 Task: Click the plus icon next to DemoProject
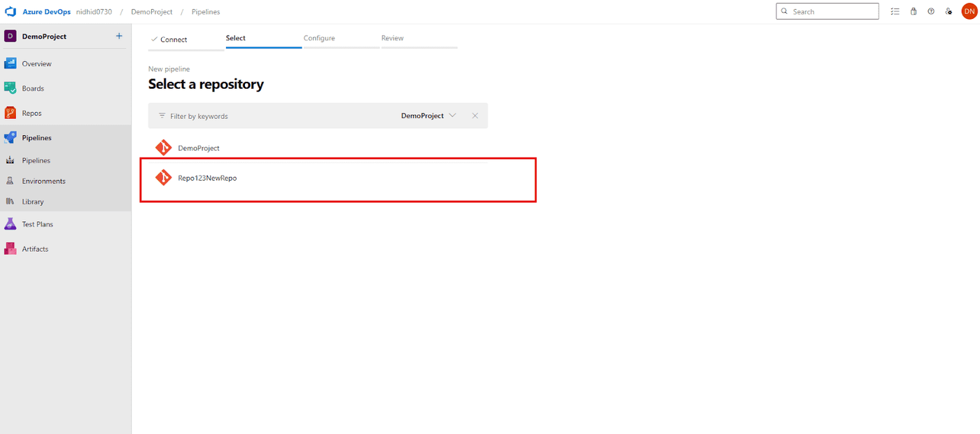[119, 36]
